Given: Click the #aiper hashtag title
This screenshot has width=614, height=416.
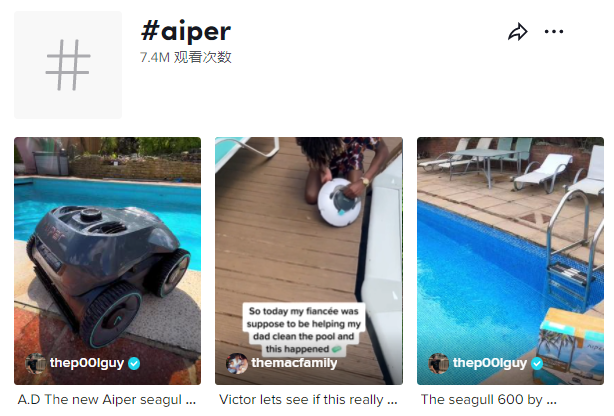Looking at the screenshot, I should tap(186, 31).
